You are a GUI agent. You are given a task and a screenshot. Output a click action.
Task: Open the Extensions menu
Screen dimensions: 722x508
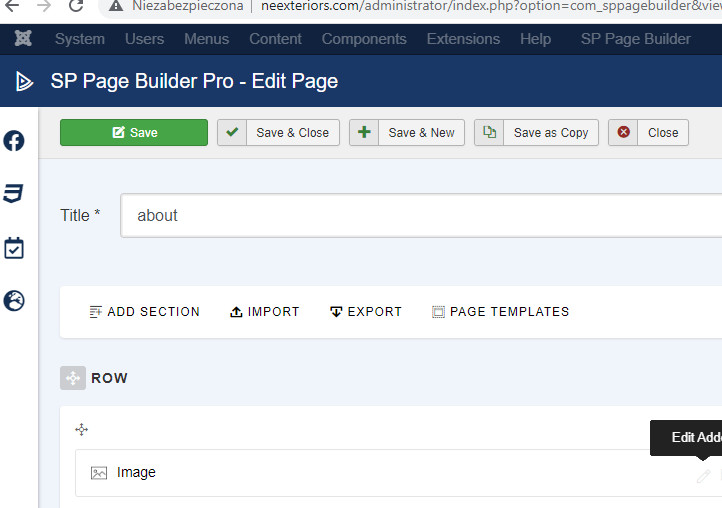click(x=463, y=39)
